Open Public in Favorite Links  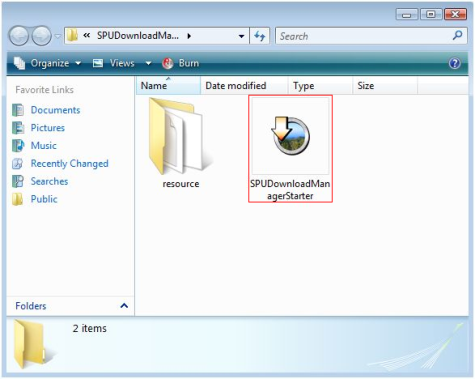tap(44, 199)
